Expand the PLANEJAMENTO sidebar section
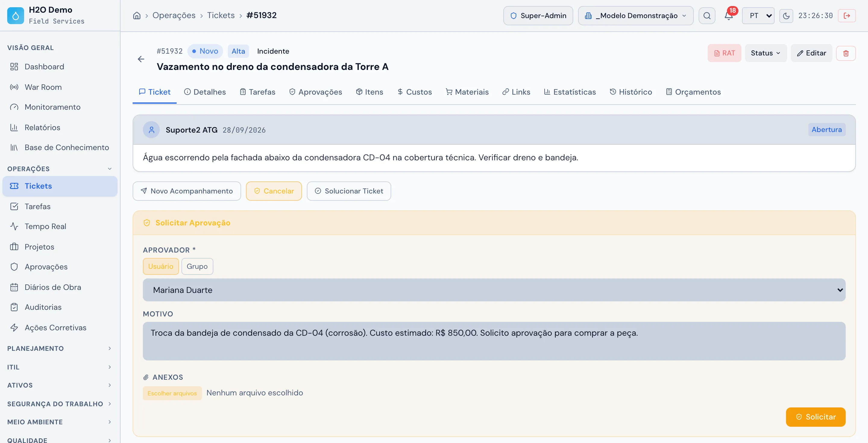 (x=59, y=349)
